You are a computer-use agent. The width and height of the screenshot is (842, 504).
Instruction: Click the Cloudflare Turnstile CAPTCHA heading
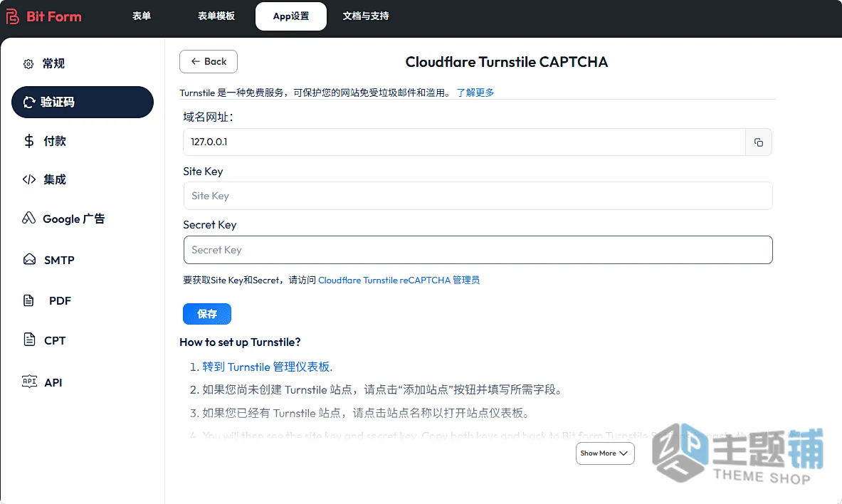click(506, 62)
